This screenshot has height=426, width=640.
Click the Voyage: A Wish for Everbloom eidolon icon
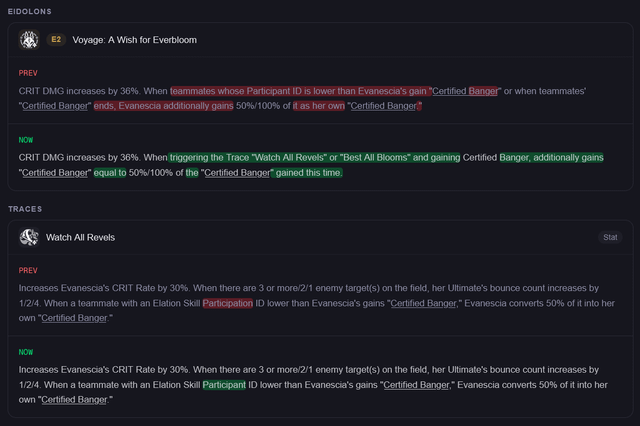click(x=29, y=39)
